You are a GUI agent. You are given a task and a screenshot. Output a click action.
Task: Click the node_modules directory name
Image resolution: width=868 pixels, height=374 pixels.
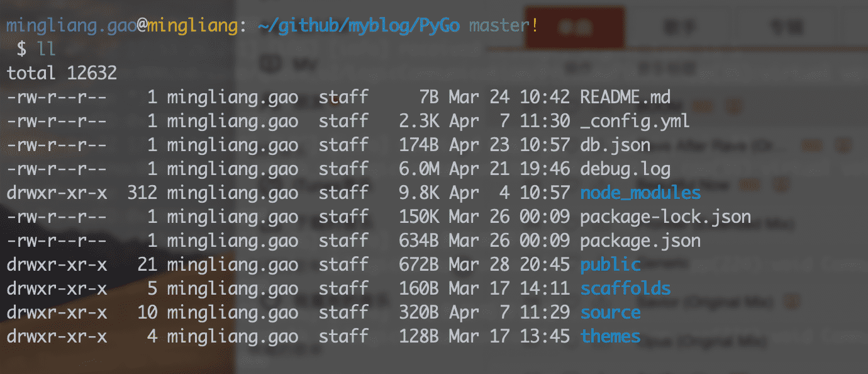coord(640,193)
